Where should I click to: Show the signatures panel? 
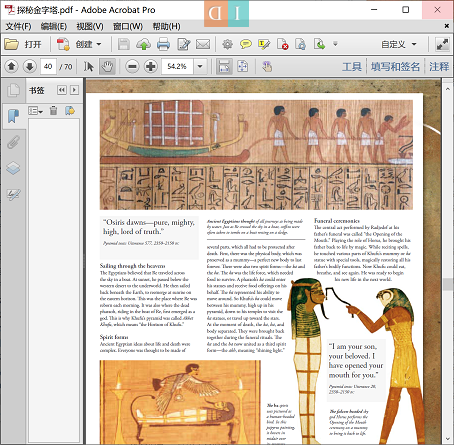(x=13, y=194)
